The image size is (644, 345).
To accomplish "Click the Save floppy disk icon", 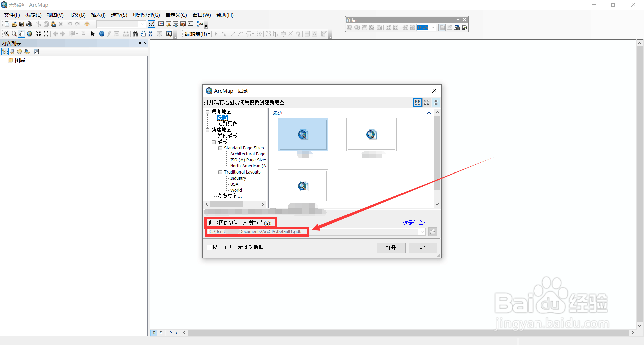I will tap(21, 24).
